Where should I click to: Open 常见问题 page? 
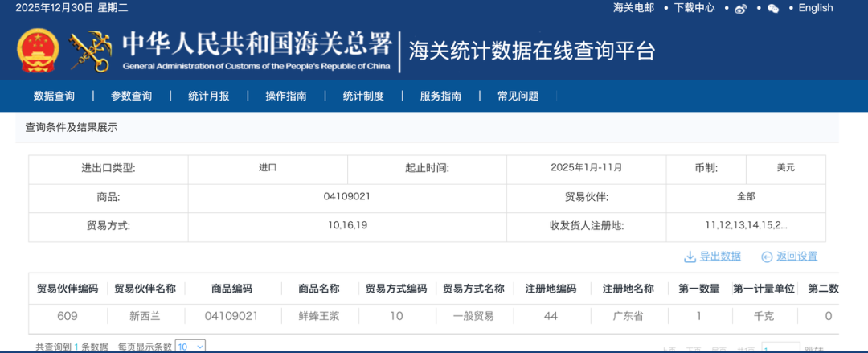tap(518, 96)
